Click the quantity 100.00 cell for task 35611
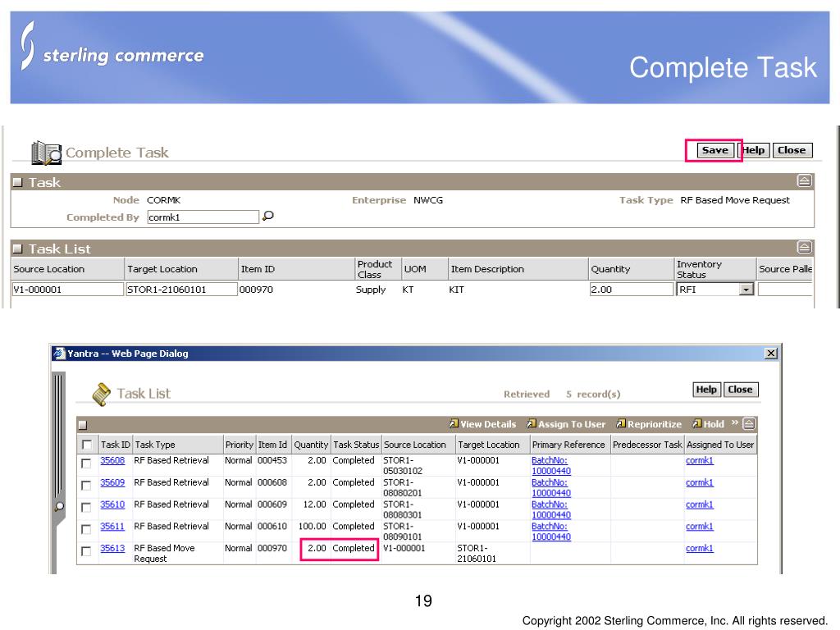This screenshot has width=840, height=630. click(x=313, y=526)
